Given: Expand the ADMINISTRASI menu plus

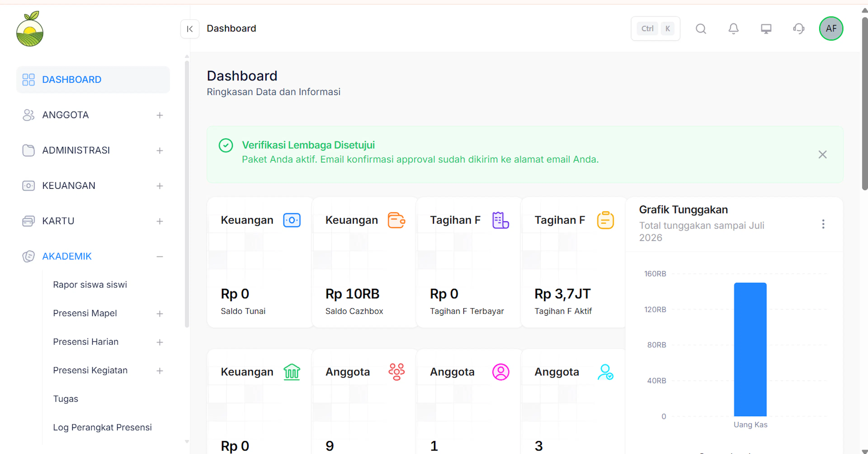Looking at the screenshot, I should click(x=160, y=151).
